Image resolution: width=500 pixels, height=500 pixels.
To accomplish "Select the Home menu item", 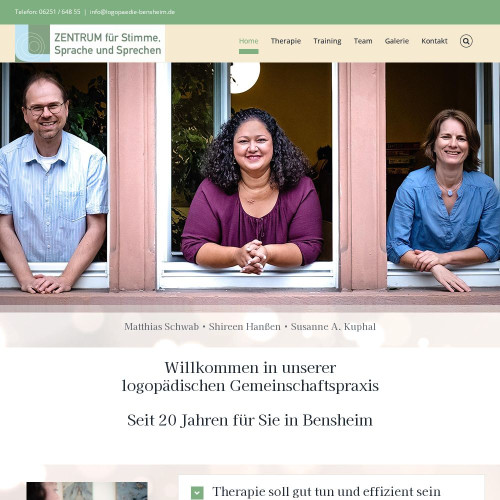I will pos(249,41).
